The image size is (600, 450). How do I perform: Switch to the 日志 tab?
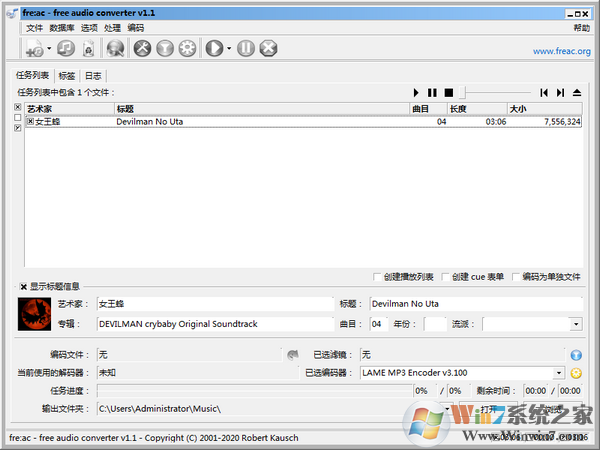click(x=92, y=76)
